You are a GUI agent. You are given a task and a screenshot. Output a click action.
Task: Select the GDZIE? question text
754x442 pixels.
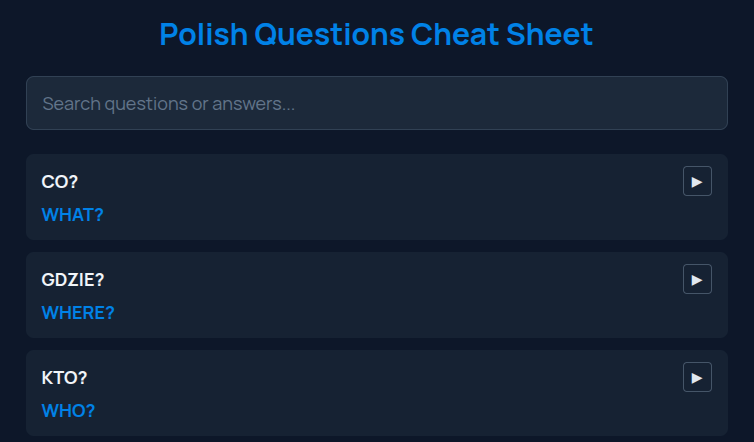tap(73, 280)
